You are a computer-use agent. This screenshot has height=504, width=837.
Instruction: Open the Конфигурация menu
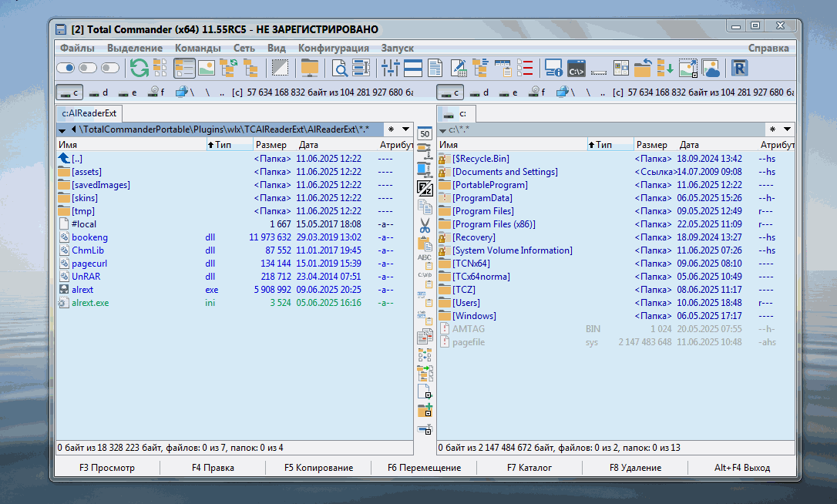tap(334, 48)
